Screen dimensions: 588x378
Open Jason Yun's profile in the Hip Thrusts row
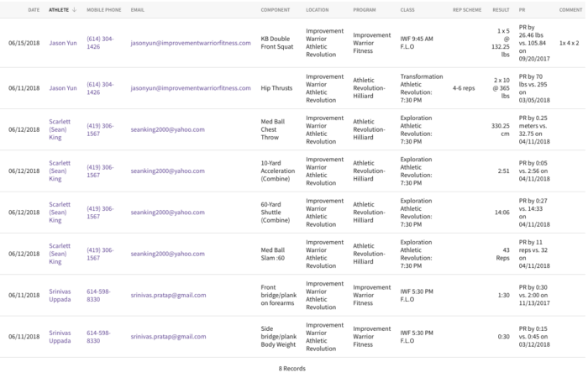tap(63, 88)
